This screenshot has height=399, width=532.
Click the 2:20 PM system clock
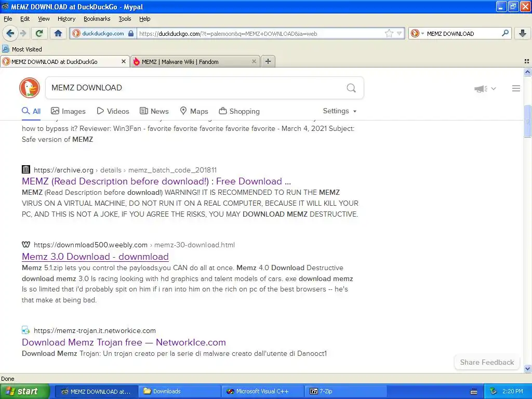tap(513, 391)
